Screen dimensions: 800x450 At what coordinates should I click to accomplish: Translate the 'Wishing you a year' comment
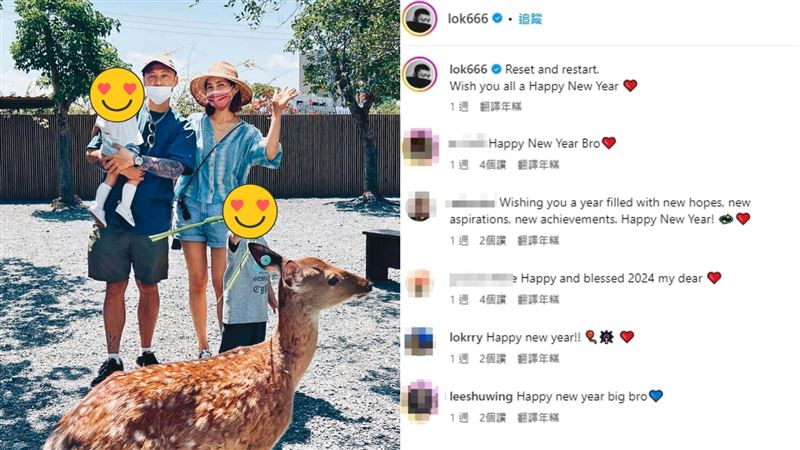tap(538, 240)
